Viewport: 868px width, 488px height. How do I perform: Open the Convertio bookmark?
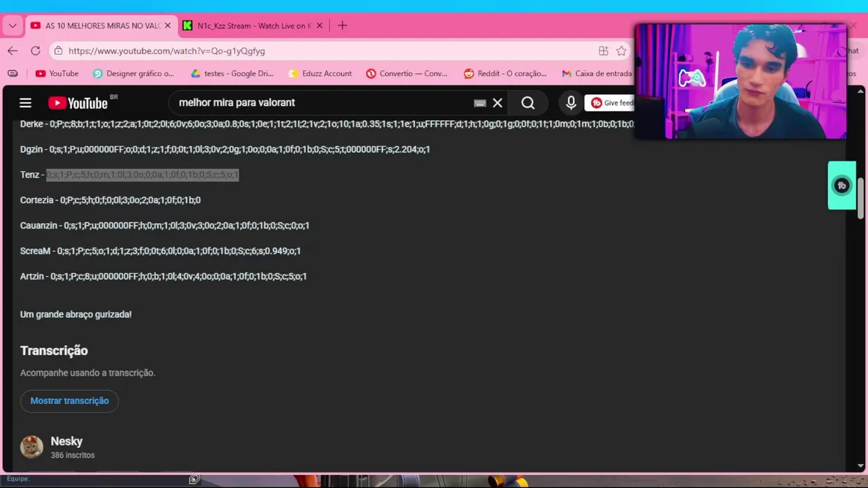point(407,73)
